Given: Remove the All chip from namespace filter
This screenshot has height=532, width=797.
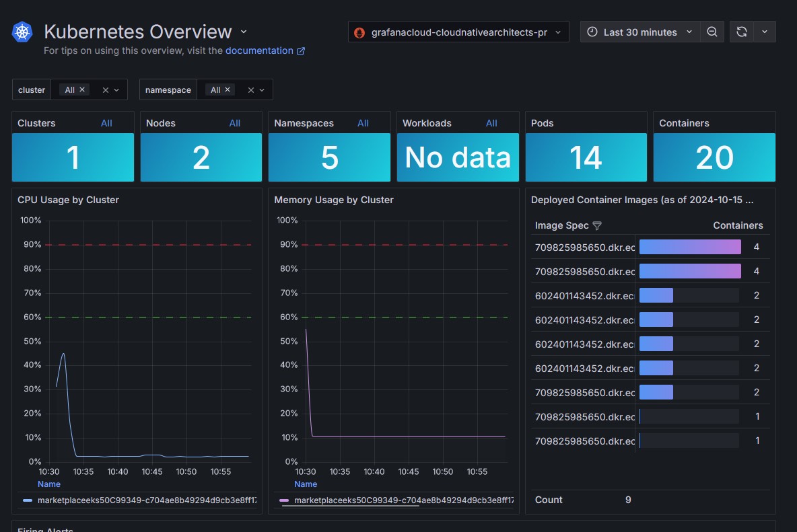Looking at the screenshot, I should tap(228, 89).
